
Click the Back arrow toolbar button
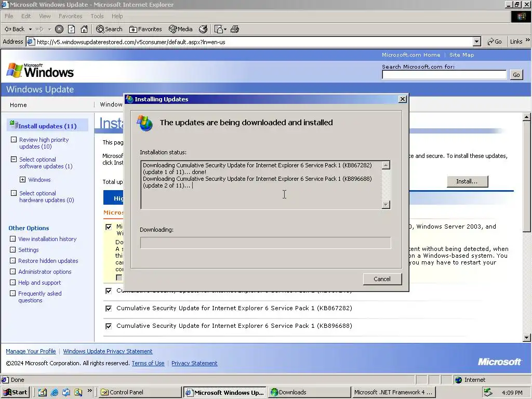point(14,29)
